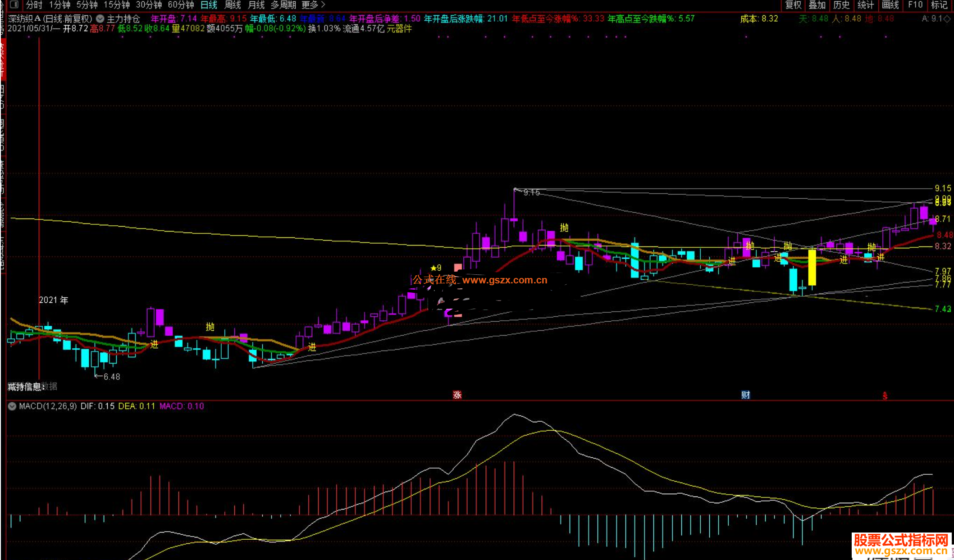The width and height of the screenshot is (954, 560).
Task: Open the 历史 history button
Action: [x=841, y=5]
